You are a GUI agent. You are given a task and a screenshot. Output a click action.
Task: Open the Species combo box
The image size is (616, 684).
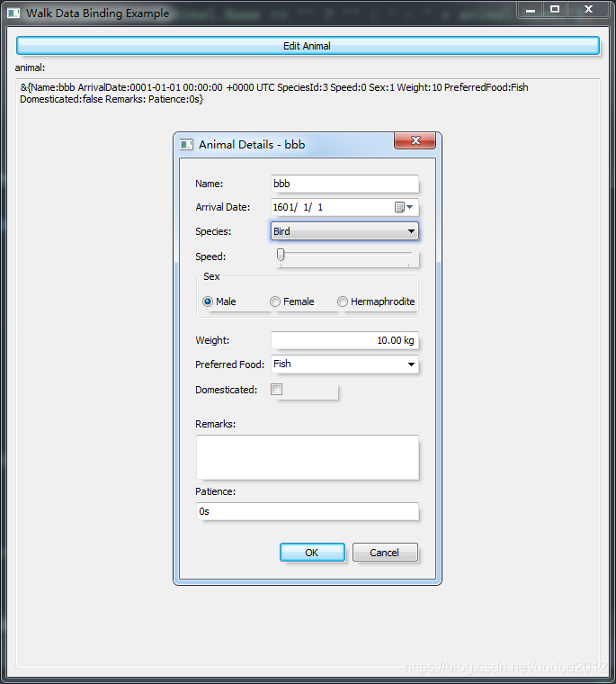[344, 231]
